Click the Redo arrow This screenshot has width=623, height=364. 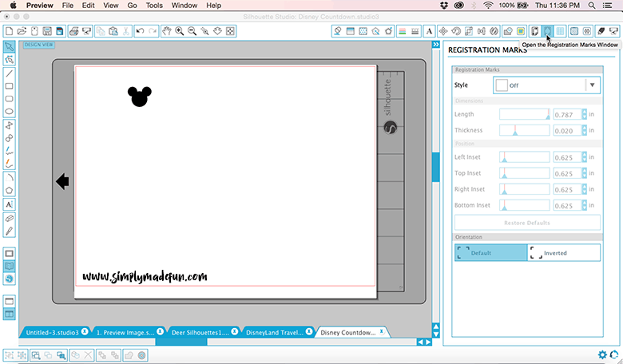pyautogui.click(x=153, y=31)
